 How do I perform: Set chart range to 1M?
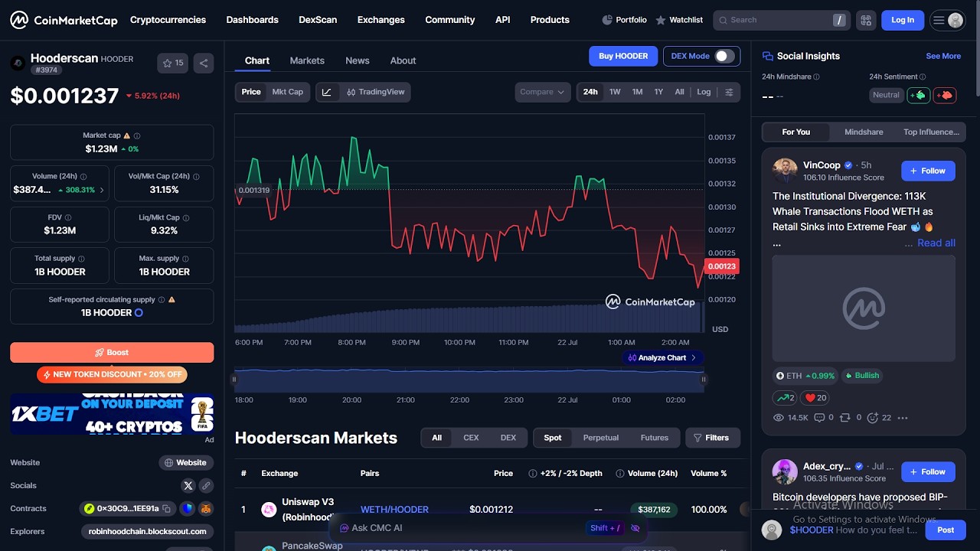pos(637,92)
